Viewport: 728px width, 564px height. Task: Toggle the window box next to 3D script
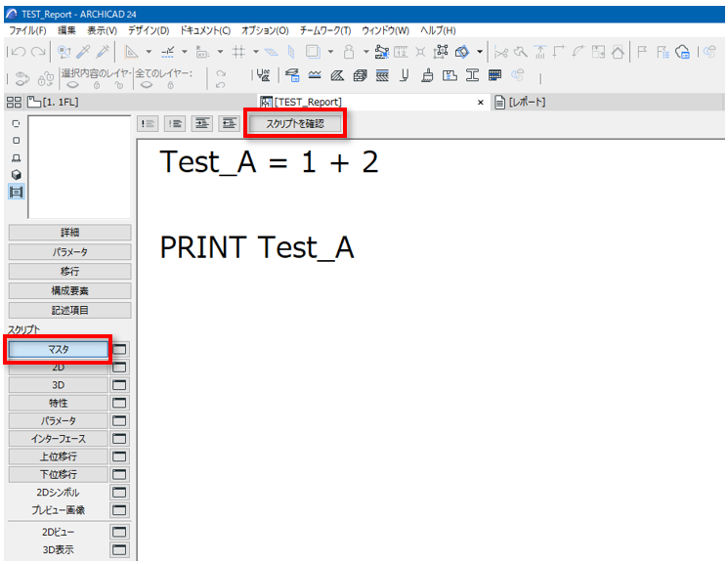(119, 385)
